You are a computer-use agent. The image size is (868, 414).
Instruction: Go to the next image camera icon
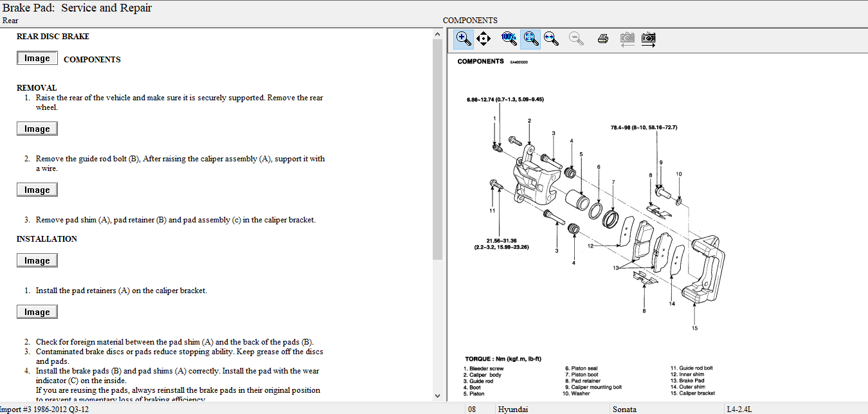pos(649,39)
